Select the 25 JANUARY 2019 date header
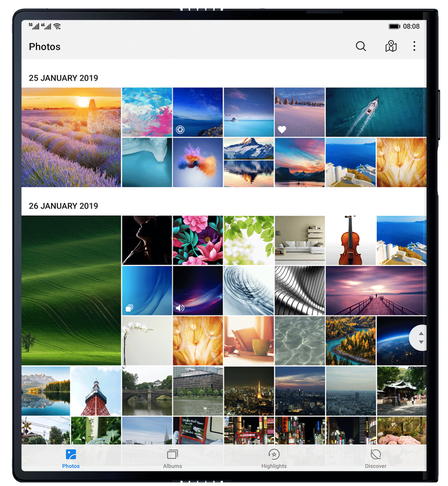Viewport: 448px width, 486px height. (63, 78)
